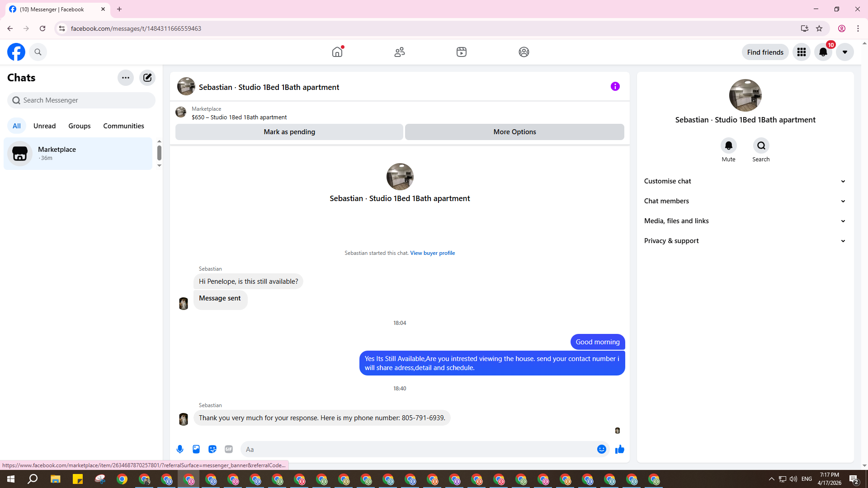Viewport: 868px width, 488px height.
Task: Click Mark as pending button
Action: [x=289, y=132]
